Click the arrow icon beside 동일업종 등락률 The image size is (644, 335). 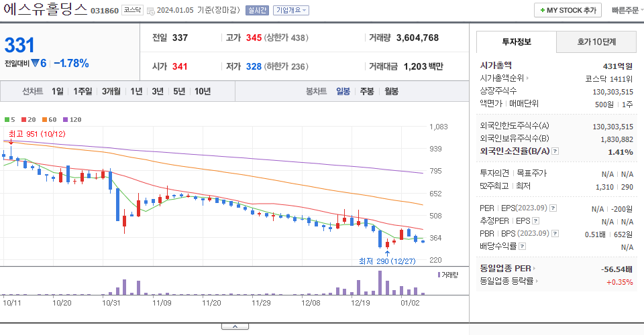[537, 281]
